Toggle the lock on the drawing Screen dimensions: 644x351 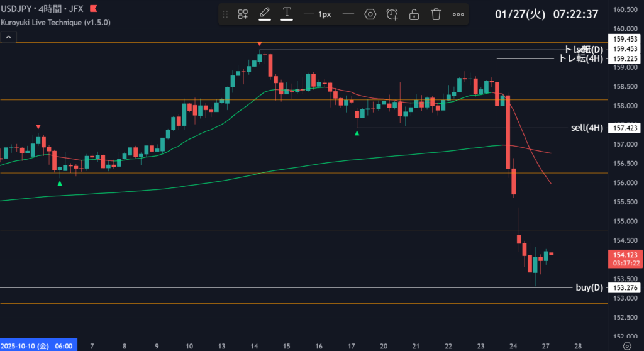point(414,14)
